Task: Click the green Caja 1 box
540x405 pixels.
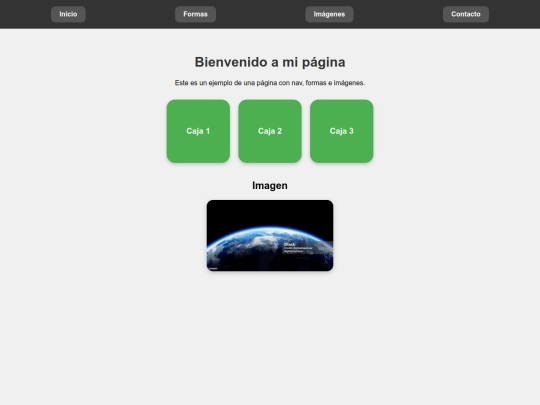Action: click(x=198, y=131)
